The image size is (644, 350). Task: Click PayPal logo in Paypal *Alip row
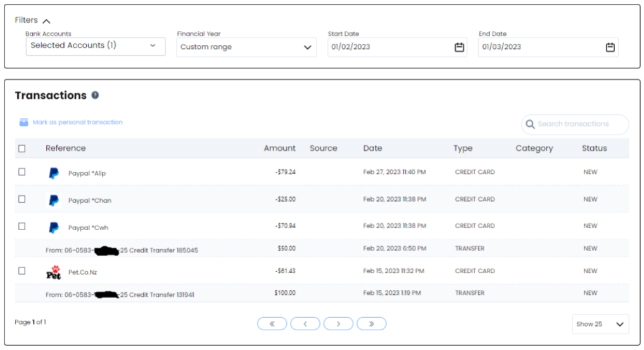coord(54,173)
